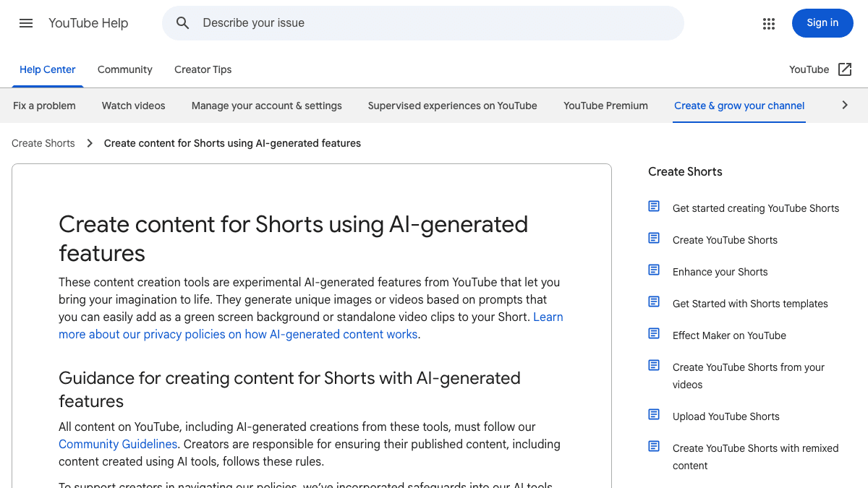Click the YouTube external link icon
This screenshot has height=488, width=868.
[845, 69]
